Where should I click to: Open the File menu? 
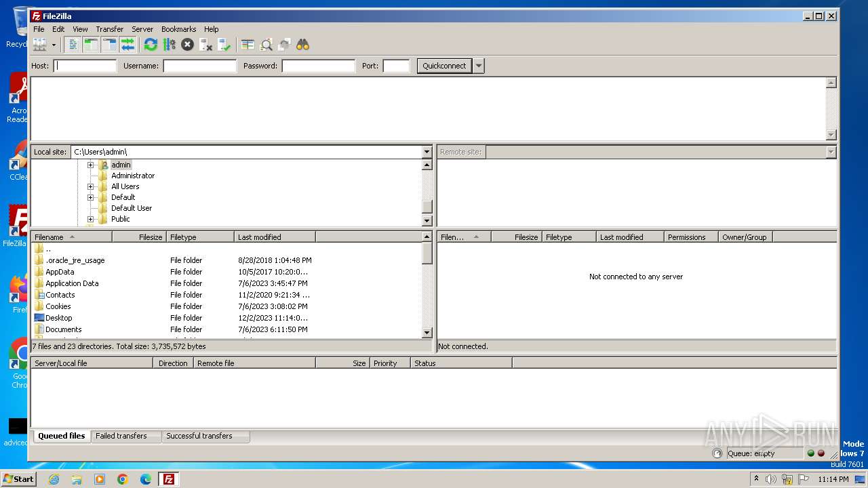point(39,29)
